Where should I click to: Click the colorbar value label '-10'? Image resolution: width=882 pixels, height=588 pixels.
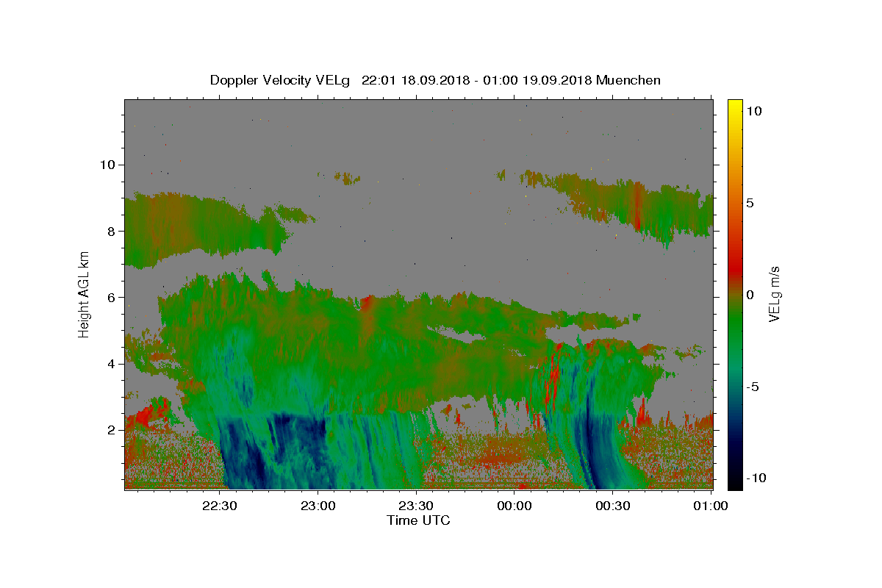coord(757,478)
